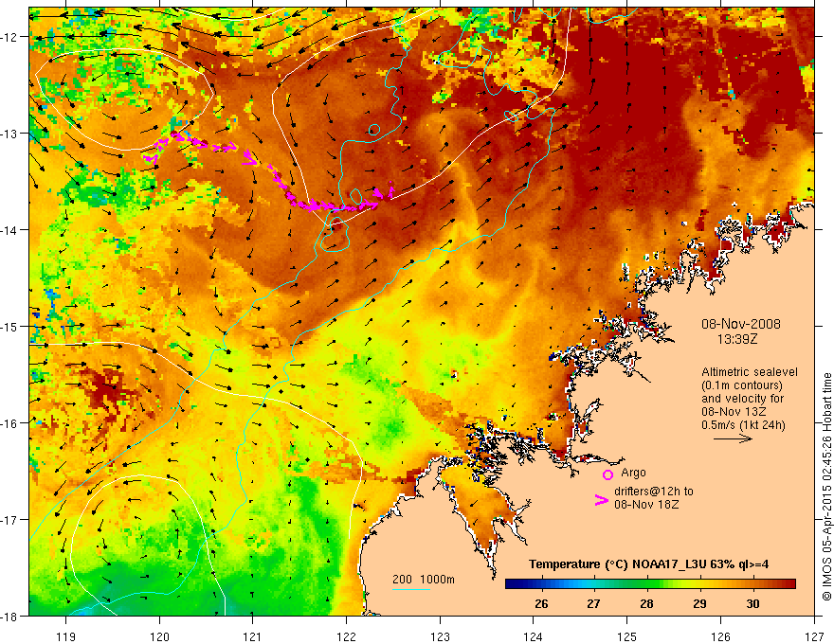This screenshot has height=644, width=834.
Task: Click longitude axis label 119
Action: coord(66,636)
